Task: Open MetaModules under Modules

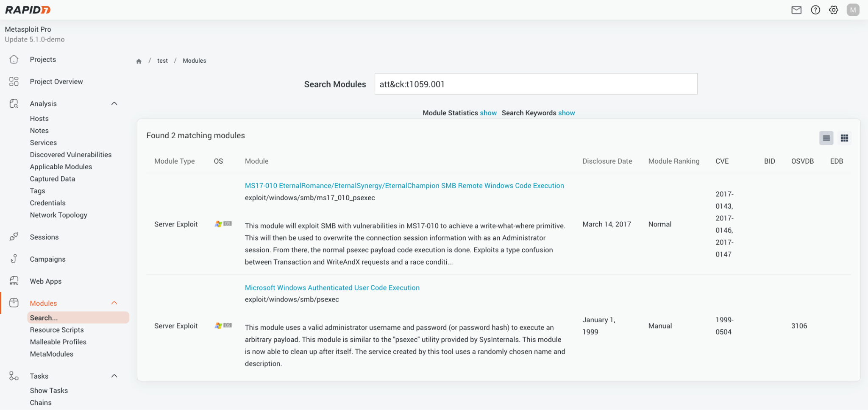Action: coord(52,354)
